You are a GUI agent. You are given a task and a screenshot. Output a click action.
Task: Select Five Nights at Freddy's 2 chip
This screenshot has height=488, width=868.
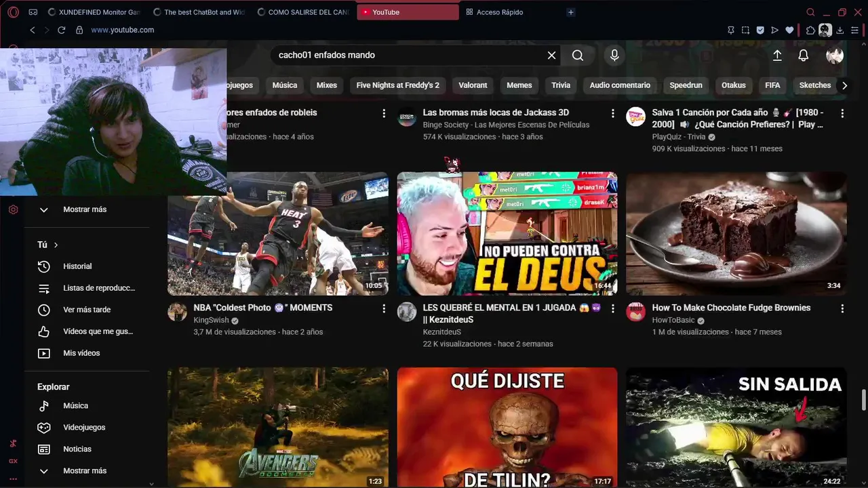[x=398, y=85]
